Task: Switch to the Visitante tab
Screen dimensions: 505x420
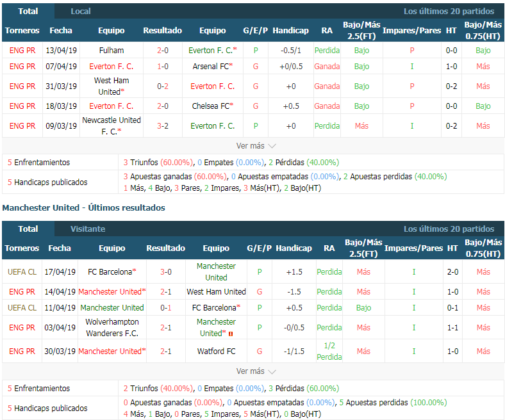Action: pyautogui.click(x=88, y=229)
